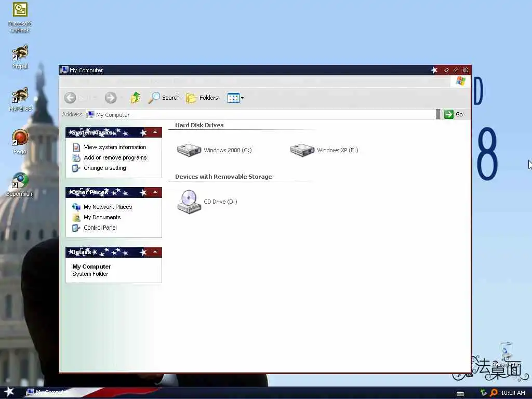The image size is (532, 399).
Task: Click the Go button by address bar
Action: pyautogui.click(x=454, y=114)
